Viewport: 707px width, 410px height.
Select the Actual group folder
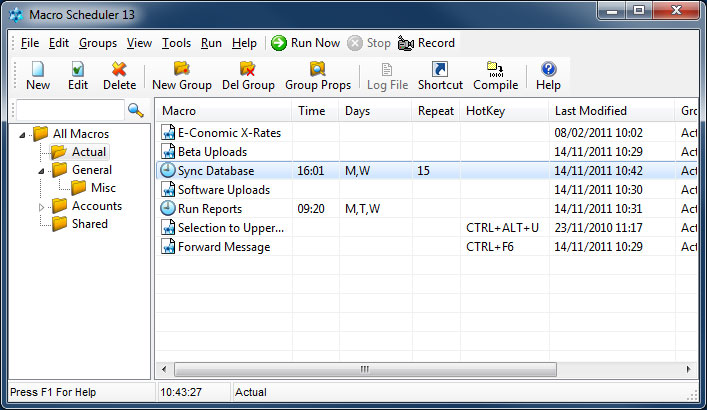coord(79,152)
